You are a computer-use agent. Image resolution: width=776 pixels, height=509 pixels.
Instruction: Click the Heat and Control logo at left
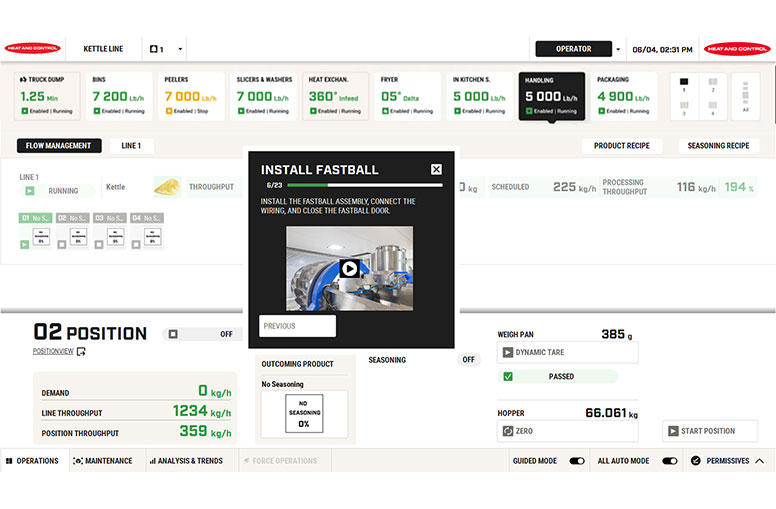point(32,49)
